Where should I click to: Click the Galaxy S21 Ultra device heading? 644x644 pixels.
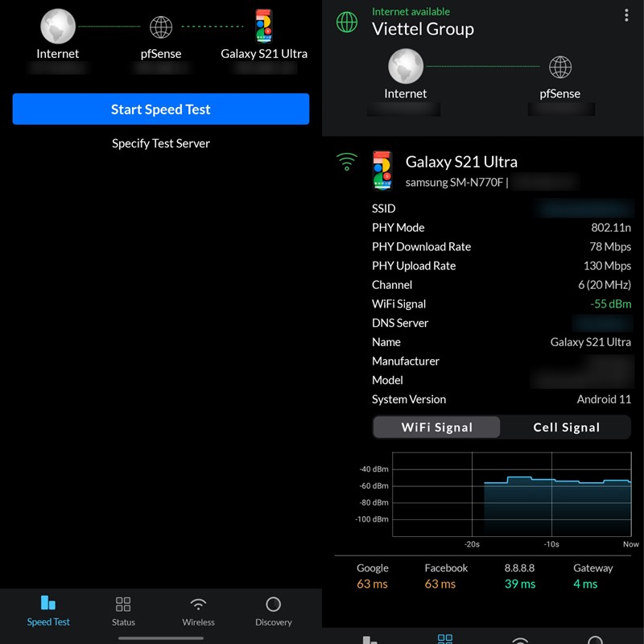tap(461, 162)
